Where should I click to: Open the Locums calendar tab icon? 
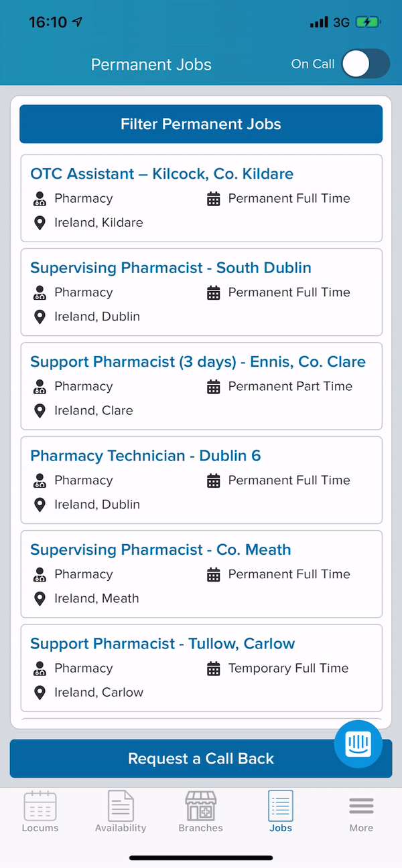[40, 806]
